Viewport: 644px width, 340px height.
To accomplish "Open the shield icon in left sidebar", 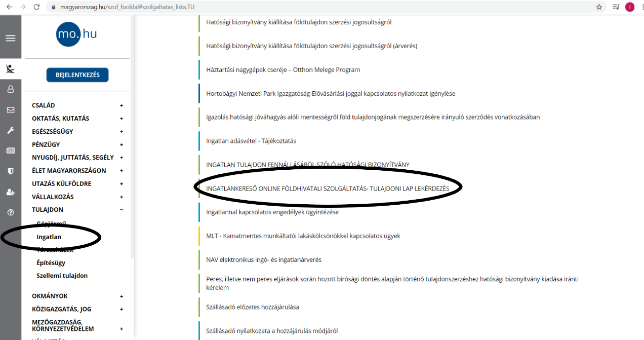I will 10,171.
